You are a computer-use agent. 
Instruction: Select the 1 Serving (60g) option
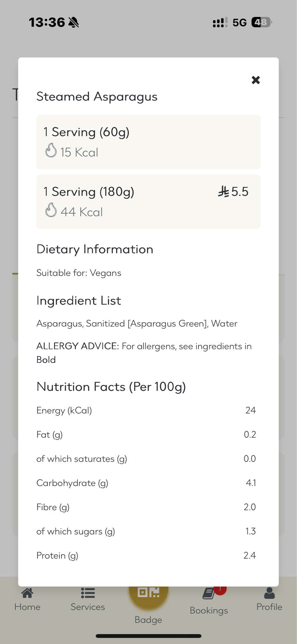click(x=148, y=142)
